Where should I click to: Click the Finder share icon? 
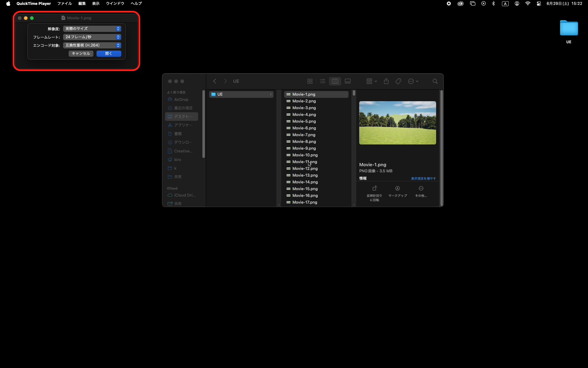click(386, 81)
